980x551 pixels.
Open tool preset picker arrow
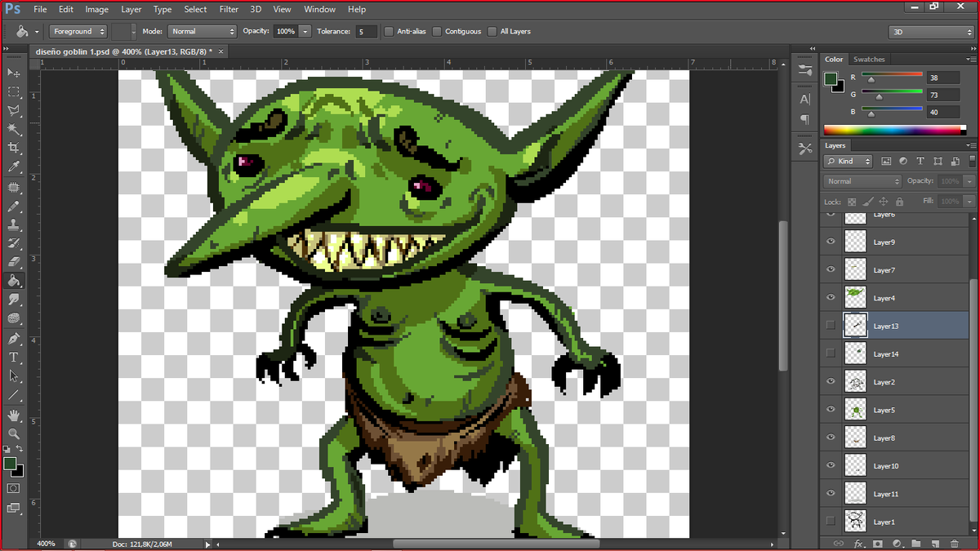37,32
